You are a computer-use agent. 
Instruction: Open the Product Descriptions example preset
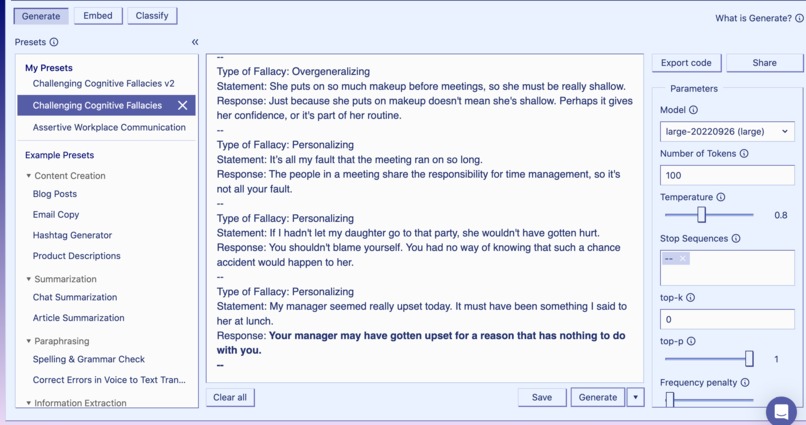77,256
